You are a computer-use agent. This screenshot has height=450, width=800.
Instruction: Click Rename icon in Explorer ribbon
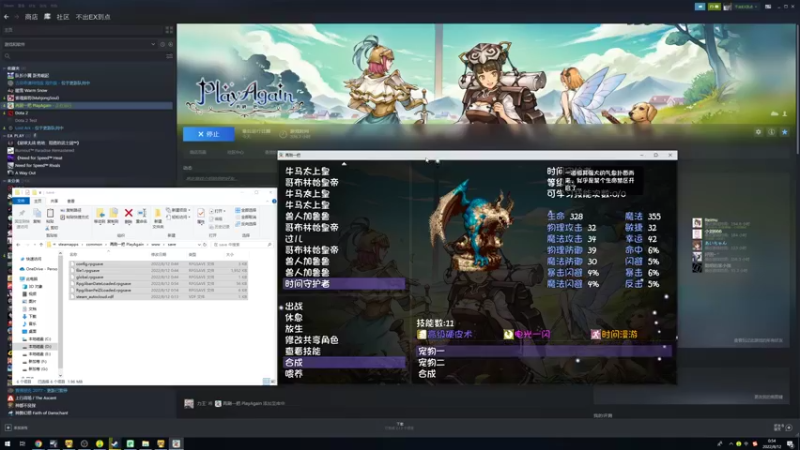142,215
